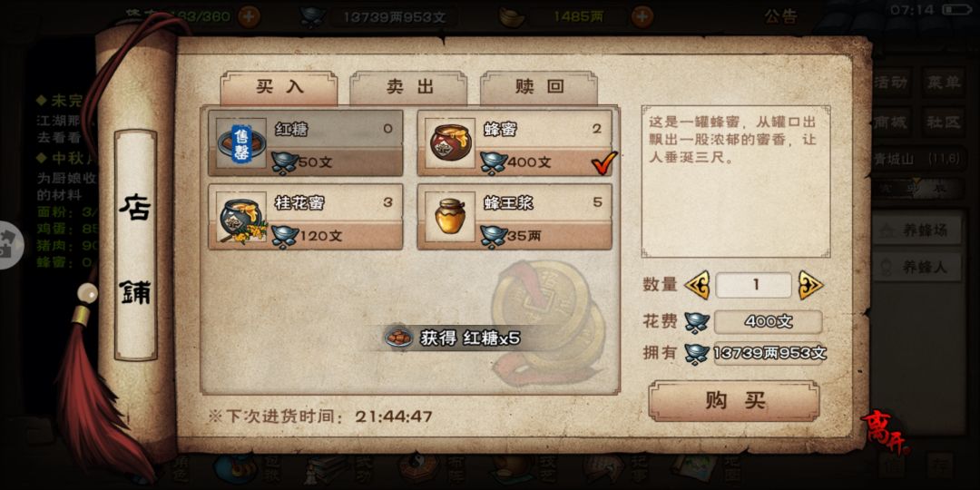The image size is (980, 490).
Task: Select the 养蜂场 bee farm entry
Action: coord(918,230)
